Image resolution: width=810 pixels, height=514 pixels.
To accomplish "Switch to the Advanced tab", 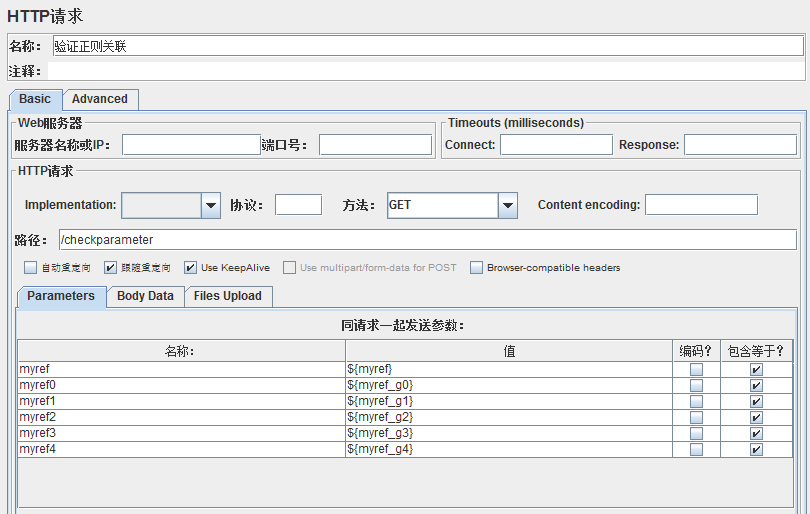I will (100, 99).
